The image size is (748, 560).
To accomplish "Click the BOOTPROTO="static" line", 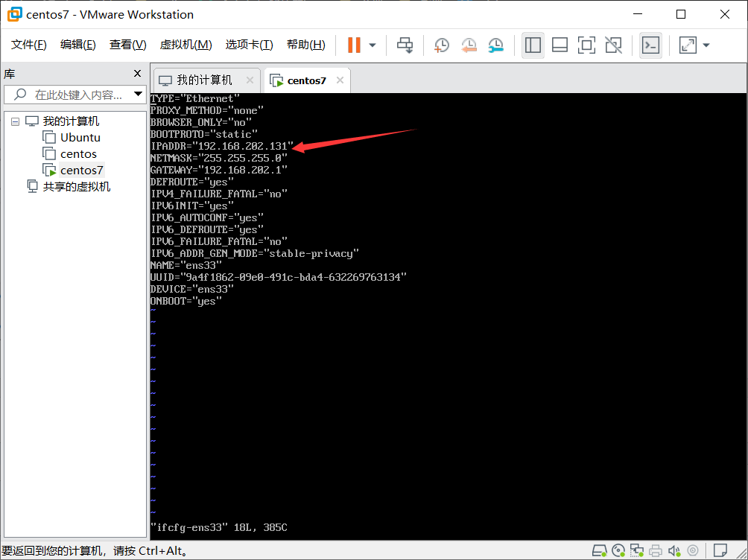I will pos(203,134).
